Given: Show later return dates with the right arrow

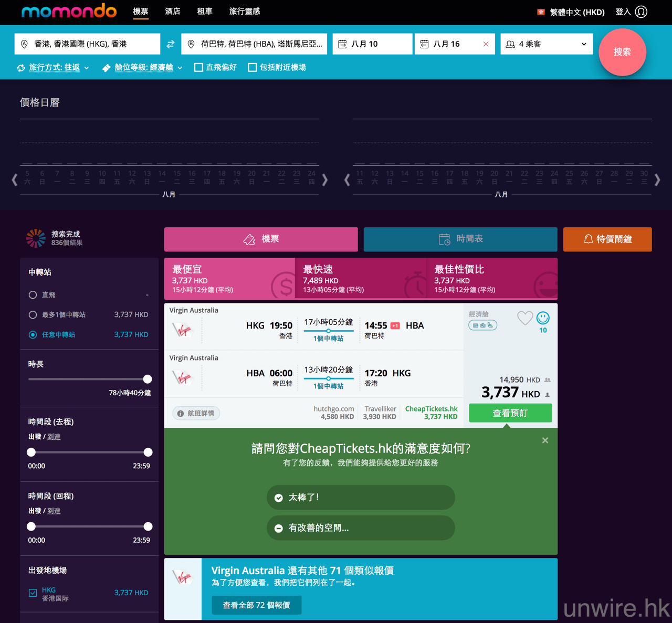Looking at the screenshot, I should [657, 180].
